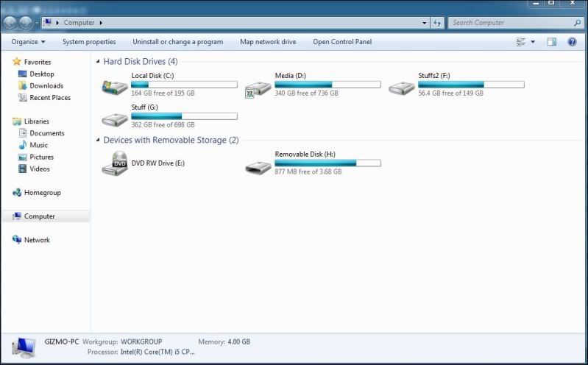This screenshot has height=365, width=588.
Task: Select Homegroup label in navigation pane
Action: coord(43,193)
